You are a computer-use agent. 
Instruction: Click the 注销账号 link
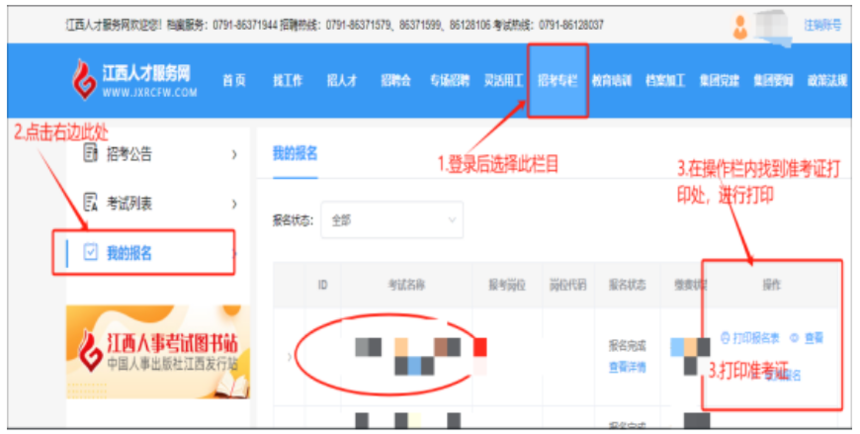[x=823, y=25]
